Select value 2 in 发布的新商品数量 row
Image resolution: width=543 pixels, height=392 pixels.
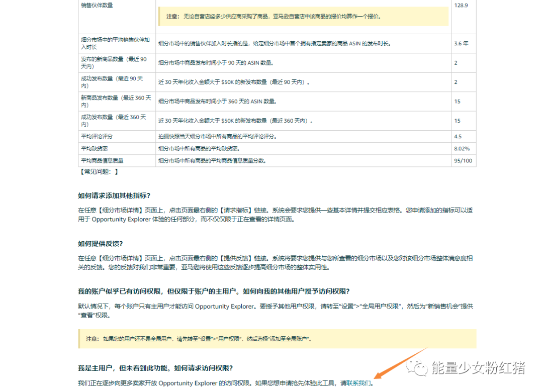tap(456, 63)
